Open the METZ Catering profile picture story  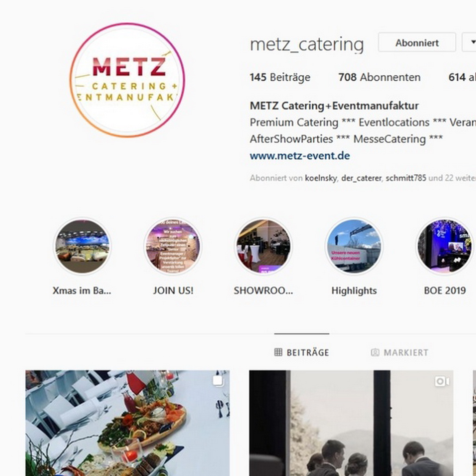[127, 80]
